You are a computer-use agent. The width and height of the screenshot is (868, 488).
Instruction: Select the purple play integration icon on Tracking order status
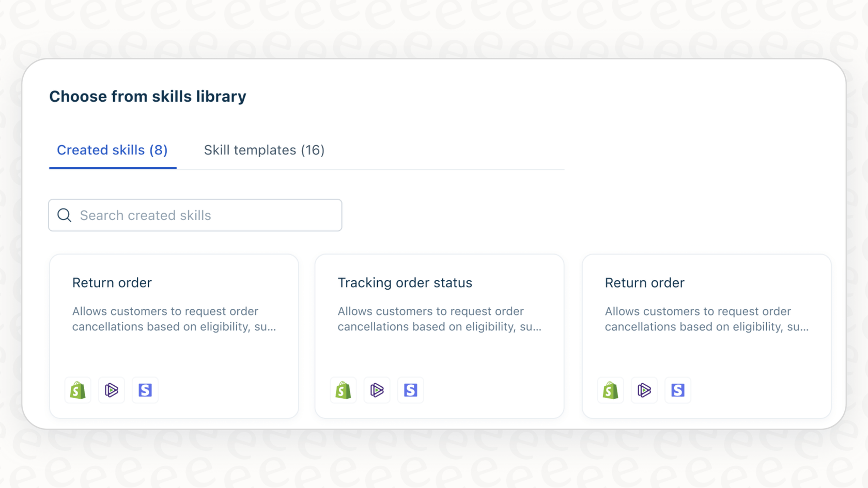[x=377, y=390]
